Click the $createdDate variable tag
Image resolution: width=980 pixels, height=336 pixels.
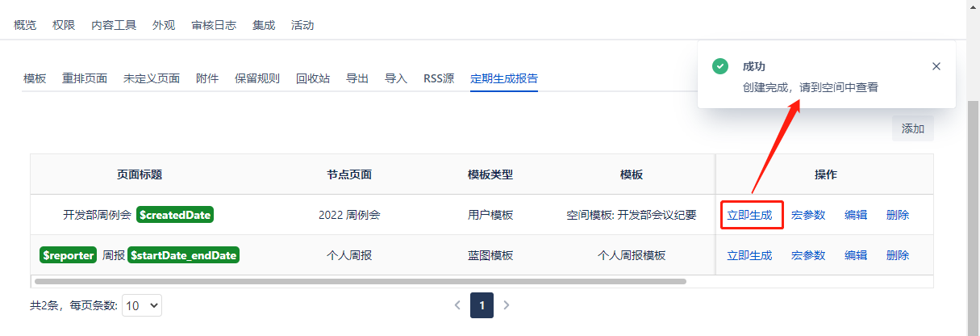[175, 215]
